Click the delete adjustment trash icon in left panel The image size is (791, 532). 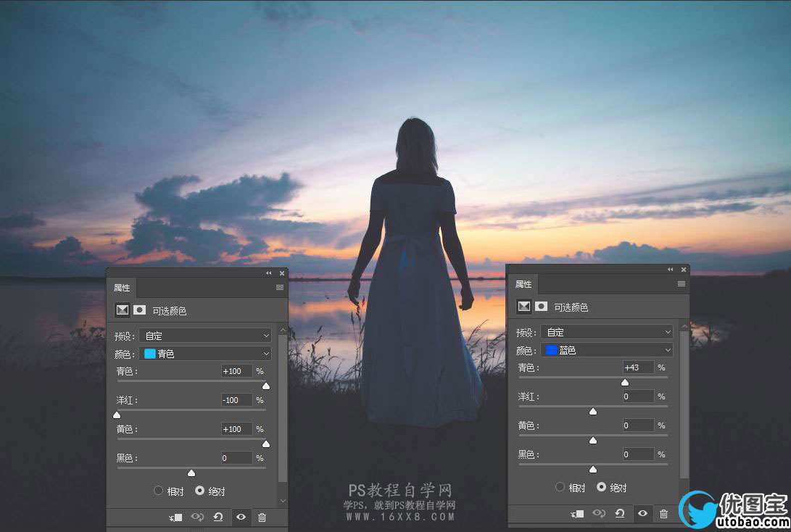262,517
